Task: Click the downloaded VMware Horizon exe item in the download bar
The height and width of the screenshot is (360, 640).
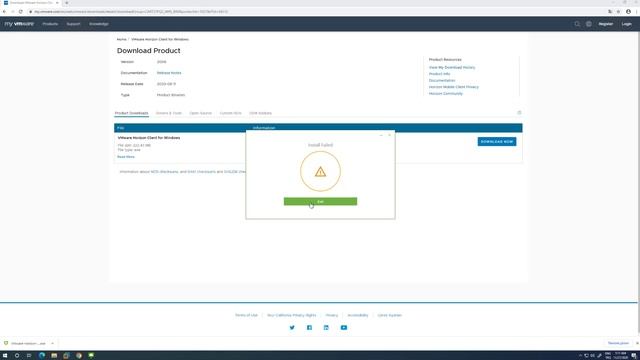Action: [x=25, y=343]
